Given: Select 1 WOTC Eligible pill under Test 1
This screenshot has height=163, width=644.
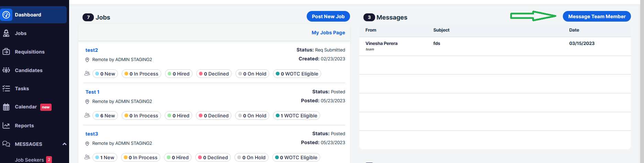Looking at the screenshot, I should coord(296,116).
